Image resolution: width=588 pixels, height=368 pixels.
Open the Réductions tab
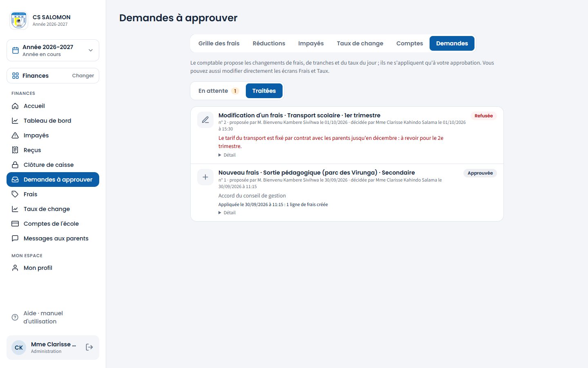click(x=269, y=43)
